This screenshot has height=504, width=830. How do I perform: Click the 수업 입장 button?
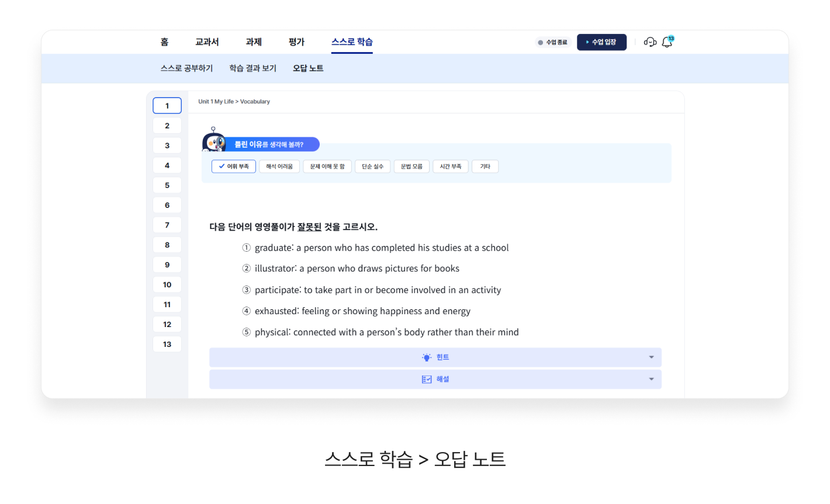pos(601,42)
